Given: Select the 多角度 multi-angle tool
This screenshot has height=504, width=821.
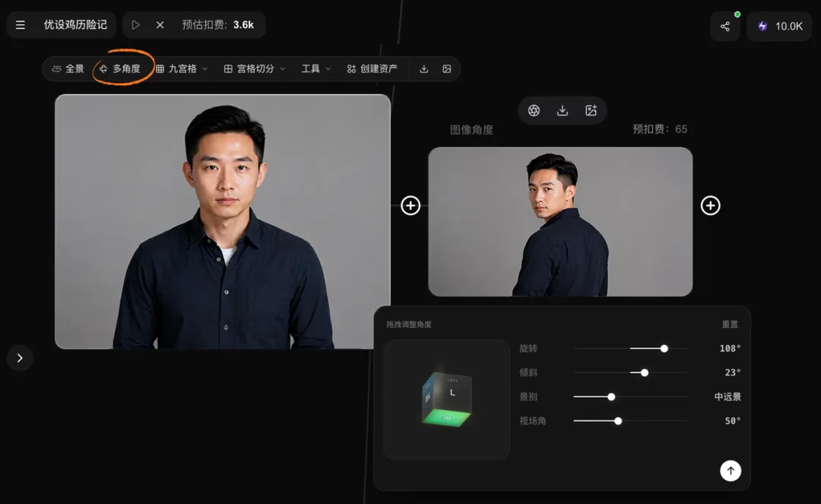Looking at the screenshot, I should click(120, 68).
